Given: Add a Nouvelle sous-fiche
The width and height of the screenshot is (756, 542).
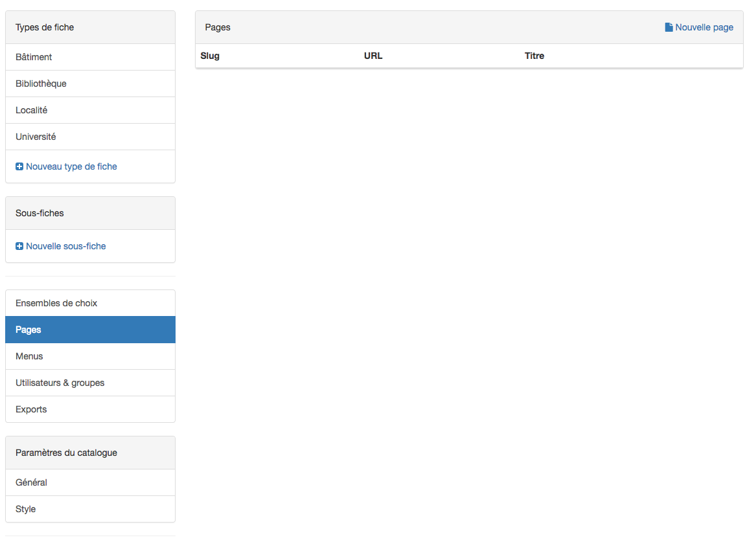Looking at the screenshot, I should click(x=65, y=246).
